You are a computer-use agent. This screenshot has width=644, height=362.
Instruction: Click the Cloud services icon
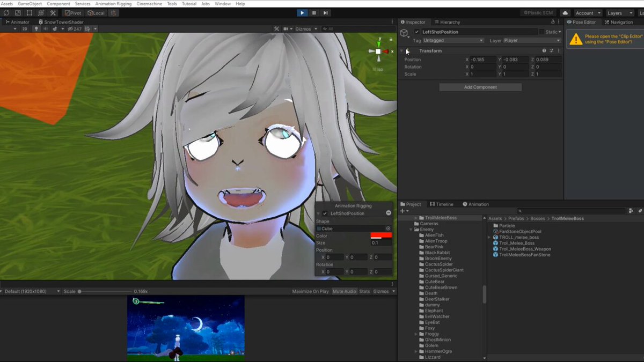coord(565,13)
